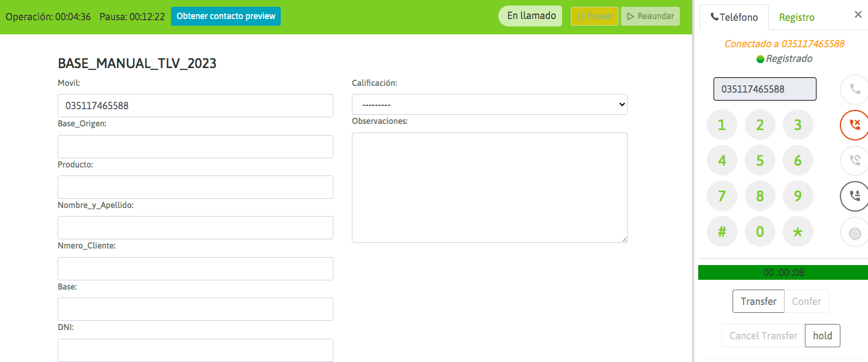Select the Teléfono tab
868x362 pixels.
click(x=734, y=17)
